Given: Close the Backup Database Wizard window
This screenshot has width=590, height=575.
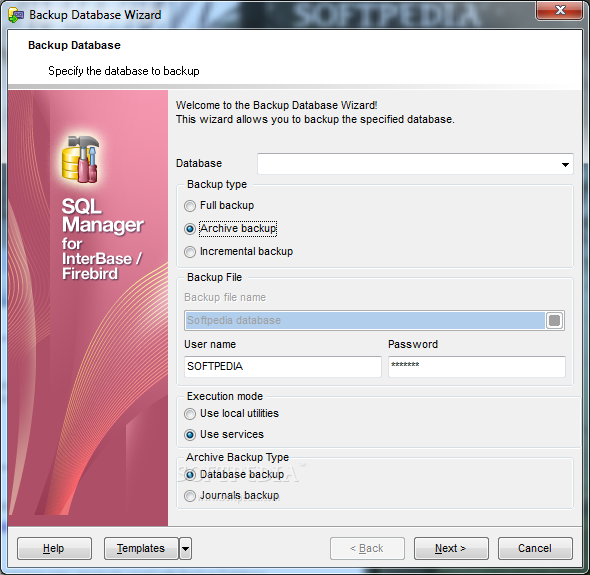Looking at the screenshot, I should (560, 11).
